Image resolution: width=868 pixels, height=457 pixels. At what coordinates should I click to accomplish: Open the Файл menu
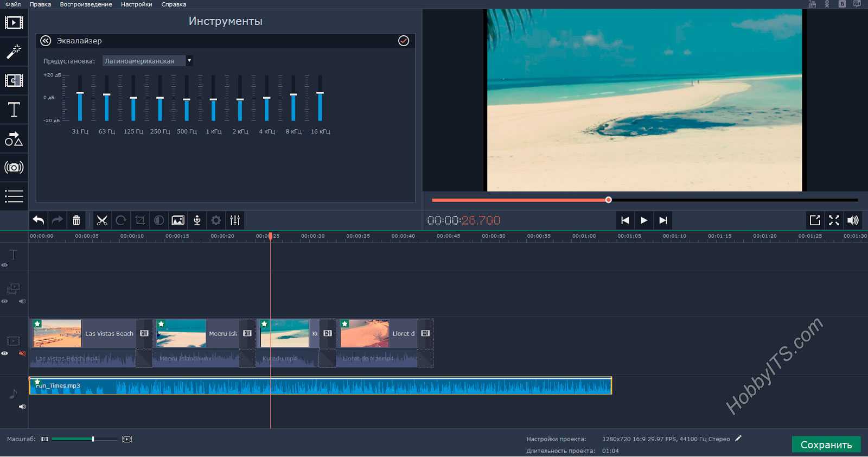coord(13,4)
